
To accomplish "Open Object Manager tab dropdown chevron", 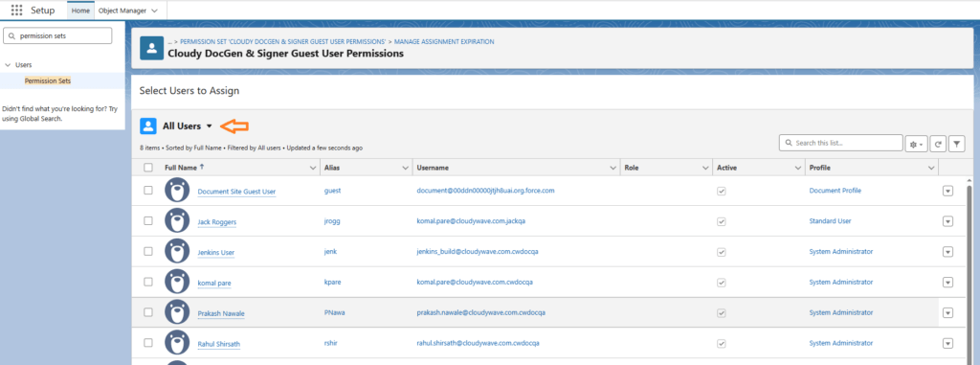I will 154,11.
